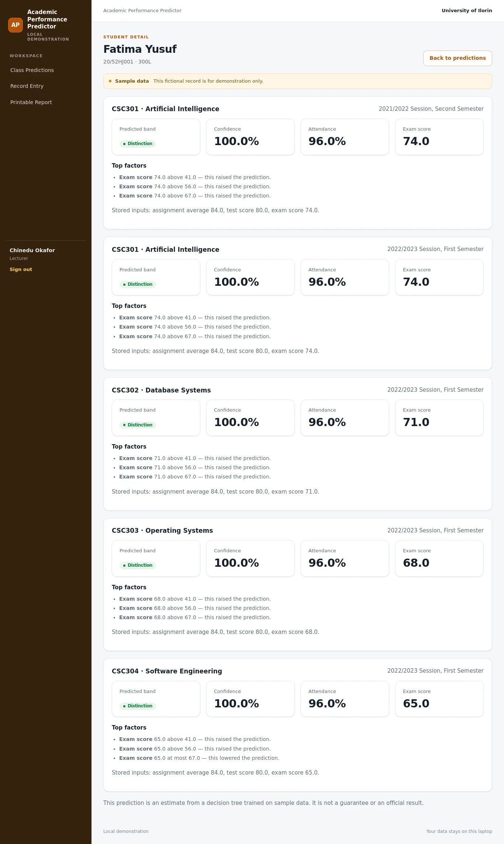Click the stored inputs line ending 'exam score 65.0'

(x=215, y=773)
